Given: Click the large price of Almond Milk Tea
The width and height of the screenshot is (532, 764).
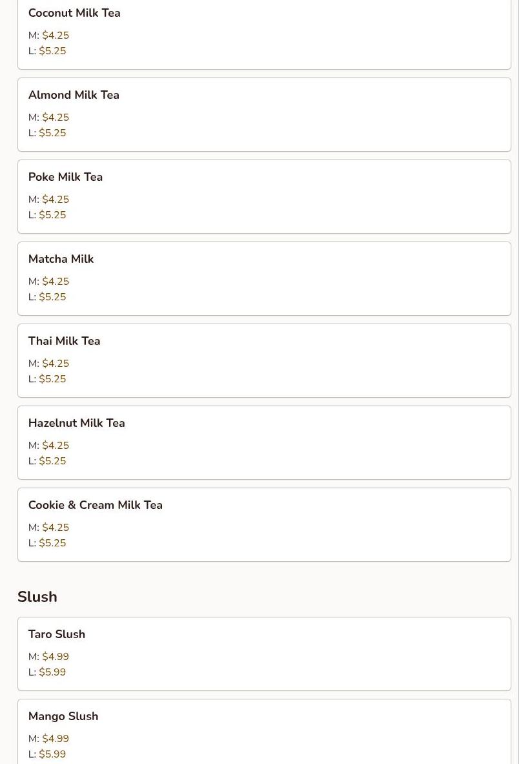Looking at the screenshot, I should (52, 133).
